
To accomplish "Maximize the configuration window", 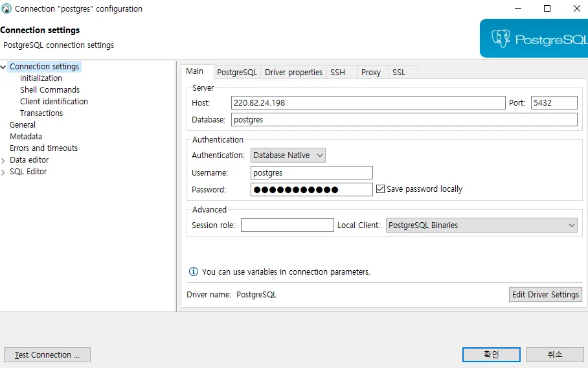I will [x=547, y=8].
